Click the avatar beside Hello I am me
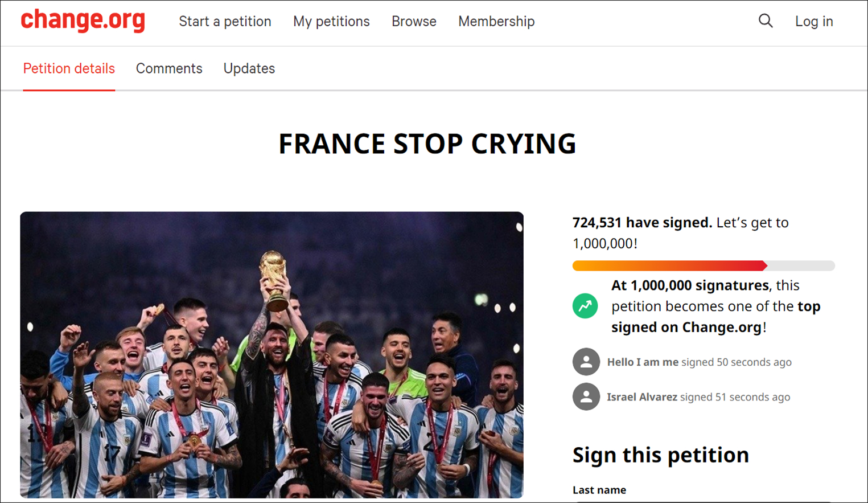This screenshot has width=868, height=503. [586, 362]
